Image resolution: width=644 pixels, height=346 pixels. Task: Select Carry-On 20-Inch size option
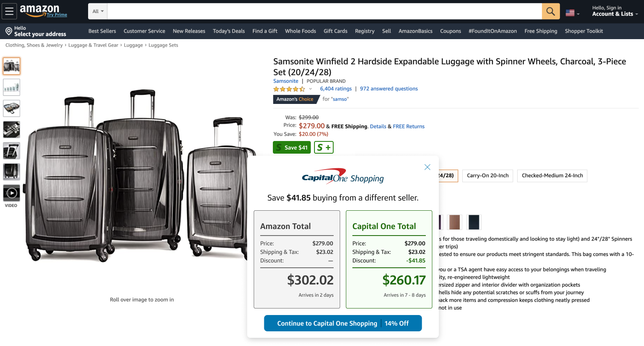[x=487, y=176]
